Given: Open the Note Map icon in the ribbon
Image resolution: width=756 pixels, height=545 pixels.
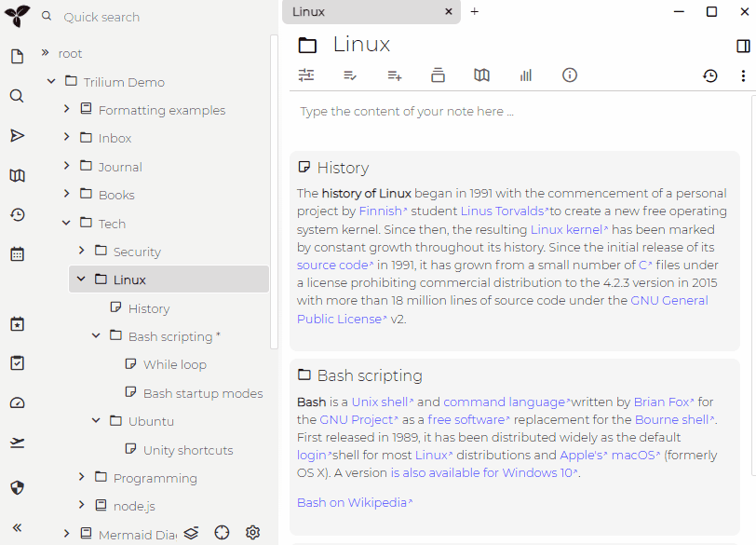Looking at the screenshot, I should coord(481,75).
